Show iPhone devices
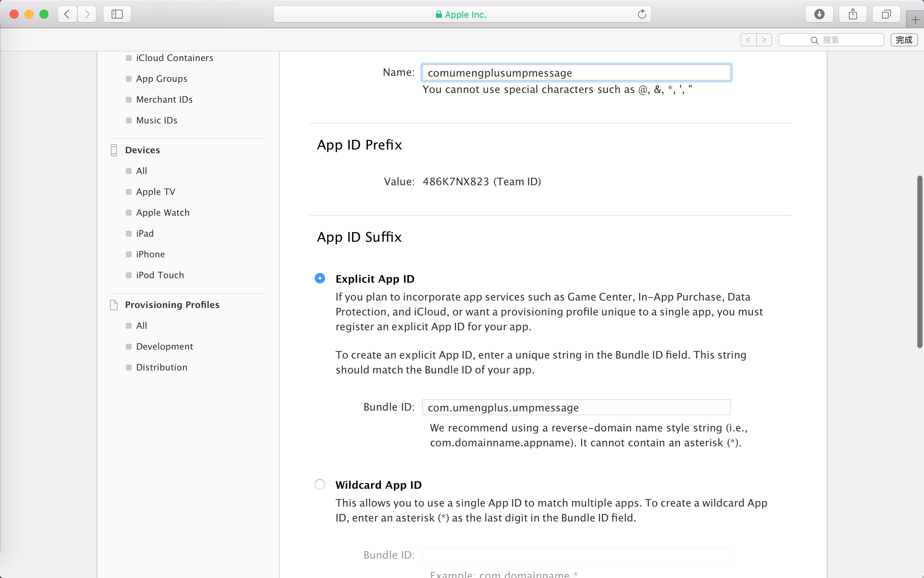 pos(151,254)
